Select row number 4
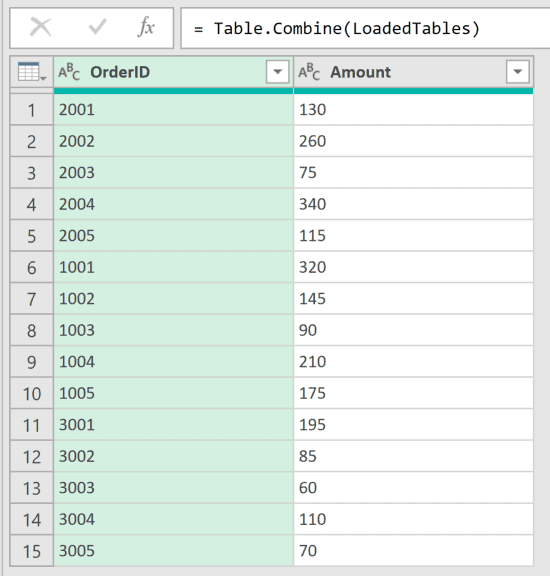550x576 pixels. tap(32, 204)
